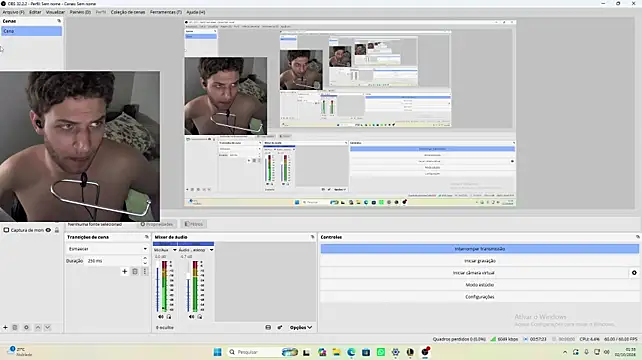Click the Filtros button above sources

click(194, 224)
